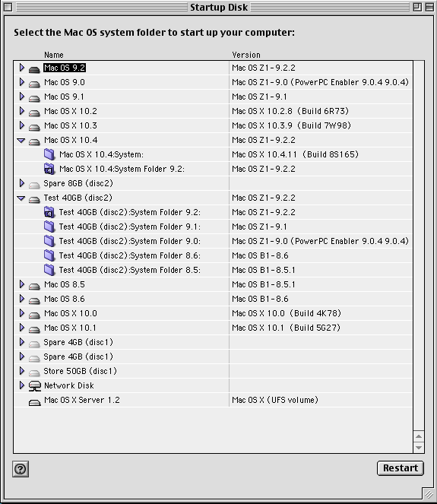Click the Restart button
Viewport: 437px width, 504px height.
tap(401, 468)
